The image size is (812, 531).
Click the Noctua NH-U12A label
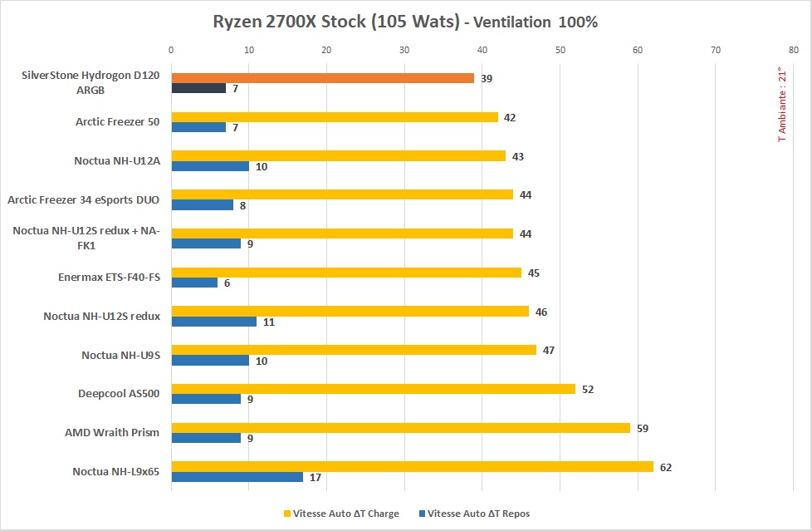117,160
